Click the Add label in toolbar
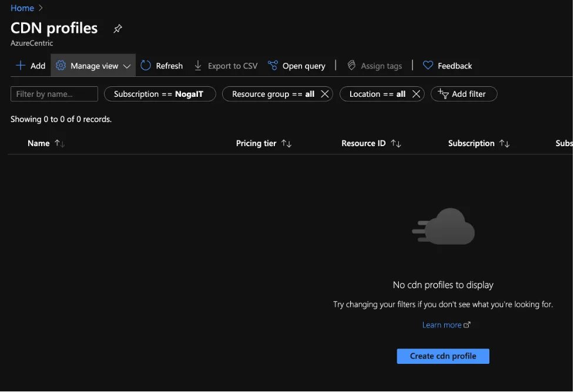574x392 pixels. tap(38, 66)
